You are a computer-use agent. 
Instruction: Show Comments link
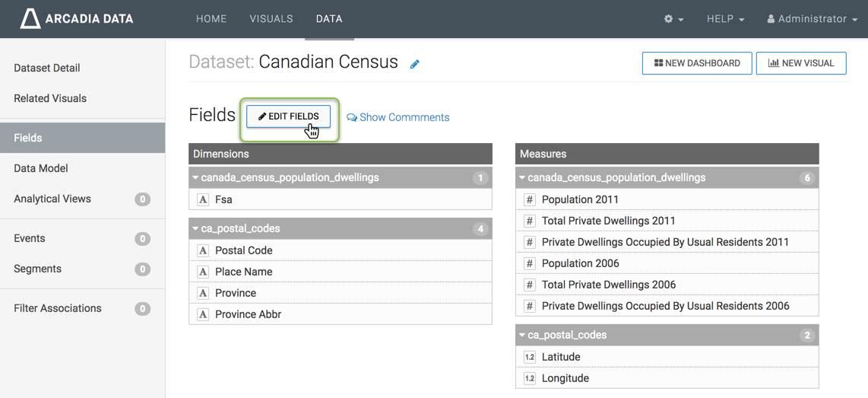(x=398, y=117)
